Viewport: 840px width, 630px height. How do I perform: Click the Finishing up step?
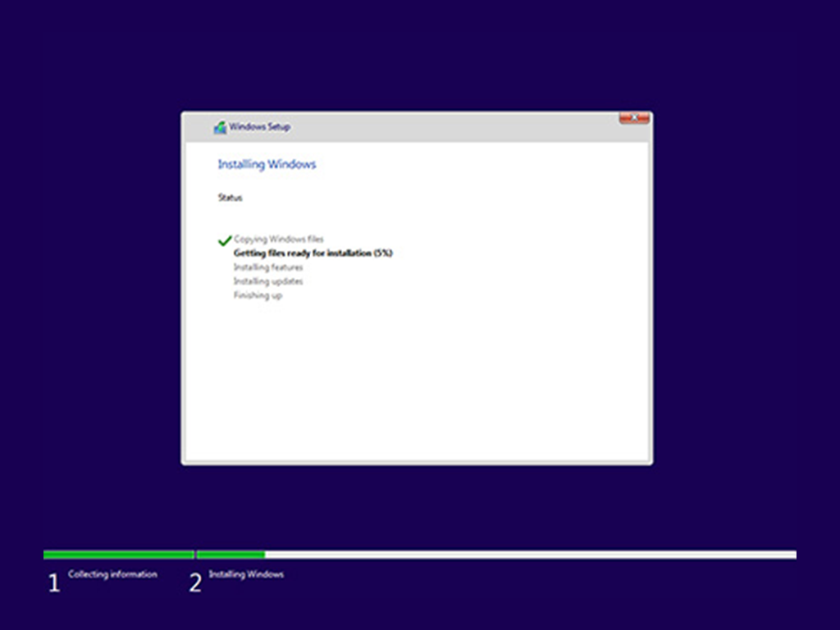coord(258,295)
